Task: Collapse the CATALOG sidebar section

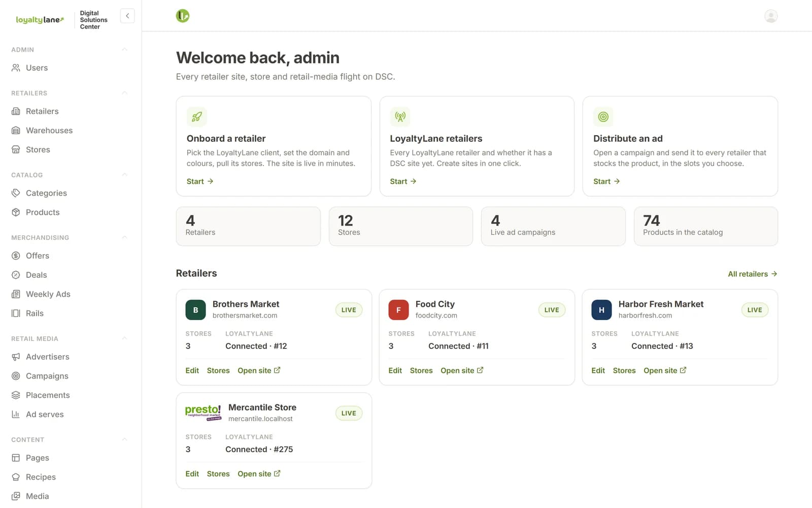Action: coord(124,175)
